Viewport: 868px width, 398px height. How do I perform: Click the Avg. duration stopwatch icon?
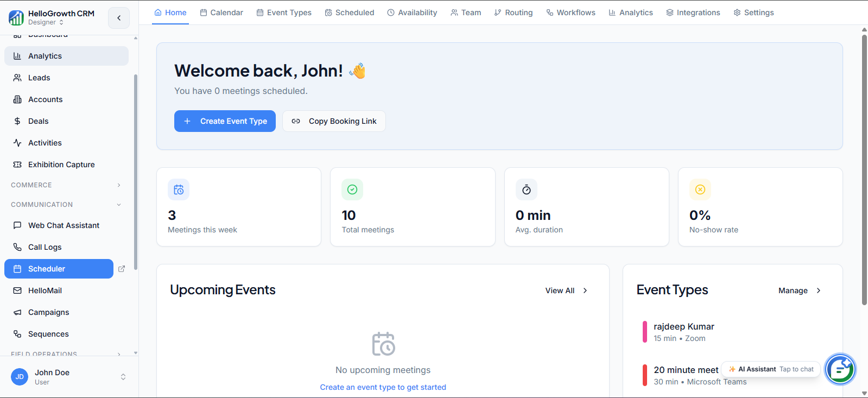pyautogui.click(x=527, y=189)
